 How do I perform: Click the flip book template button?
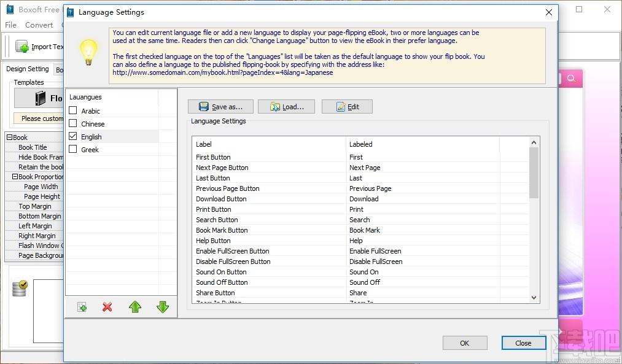(x=39, y=98)
